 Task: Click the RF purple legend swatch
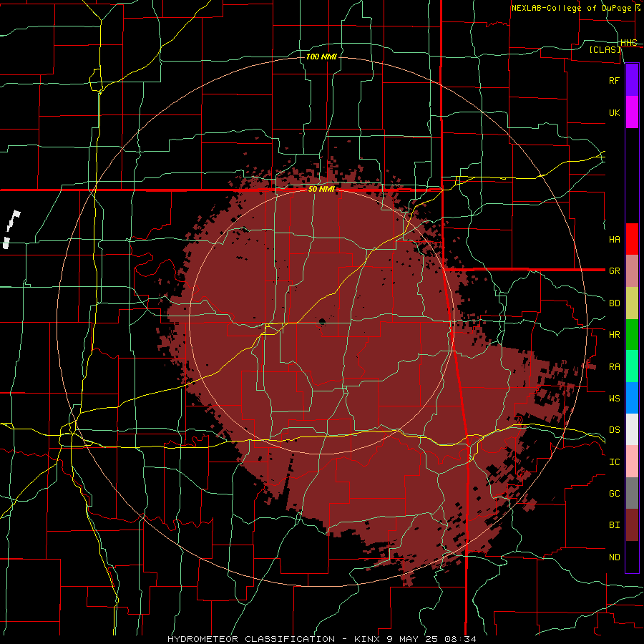point(632,79)
